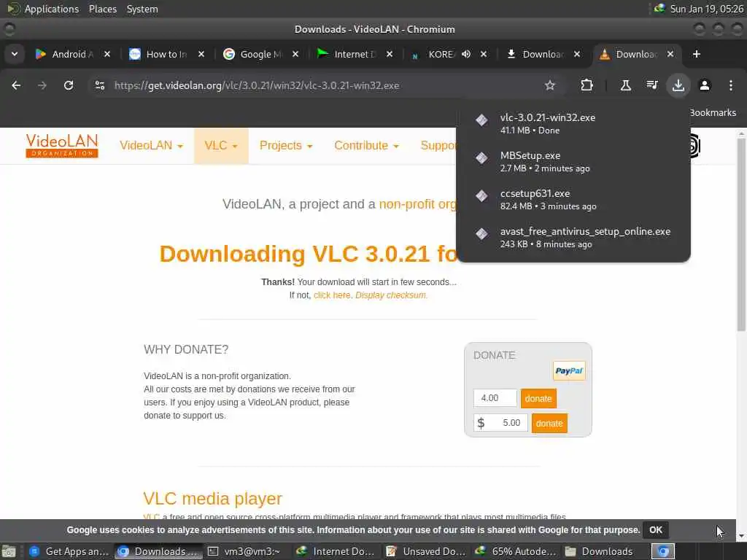Open vlc-3.0.21-win32.exe from downloads list
This screenshot has width=747, height=560.
[573, 123]
